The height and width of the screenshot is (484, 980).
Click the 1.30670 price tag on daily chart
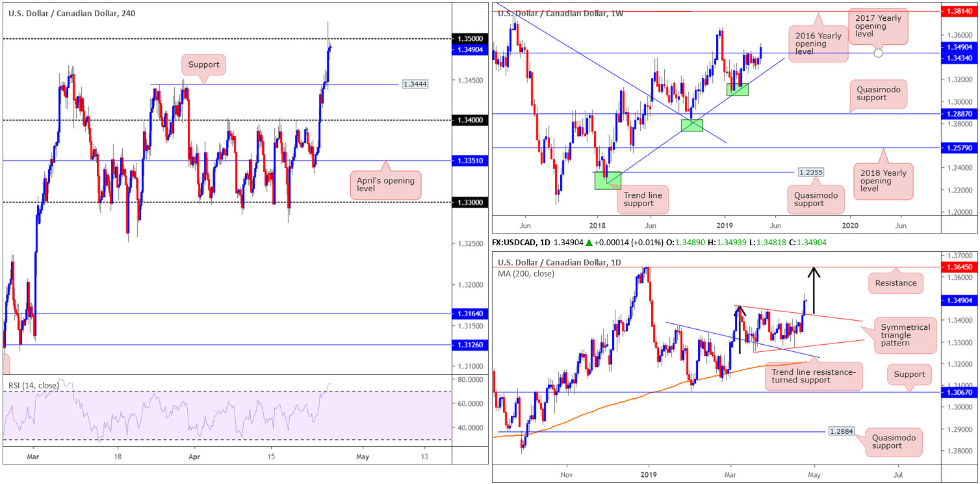[959, 392]
